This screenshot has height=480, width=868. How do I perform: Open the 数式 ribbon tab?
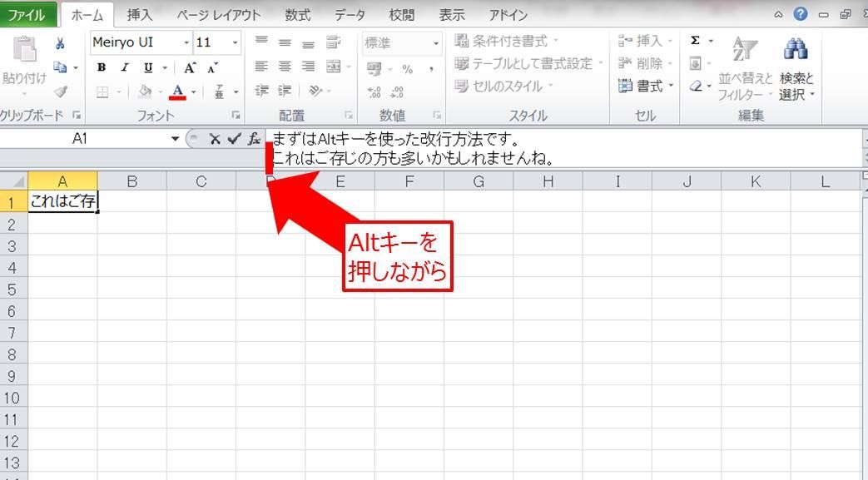[x=297, y=15]
